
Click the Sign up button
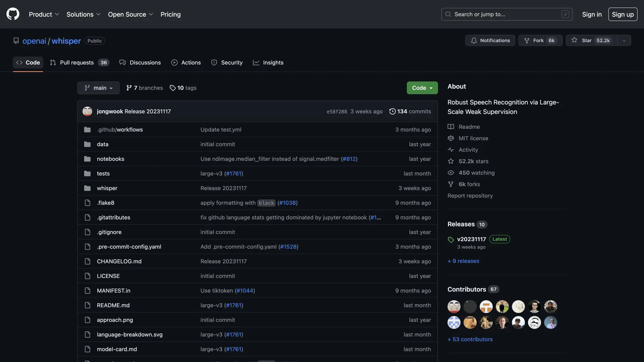(x=623, y=14)
